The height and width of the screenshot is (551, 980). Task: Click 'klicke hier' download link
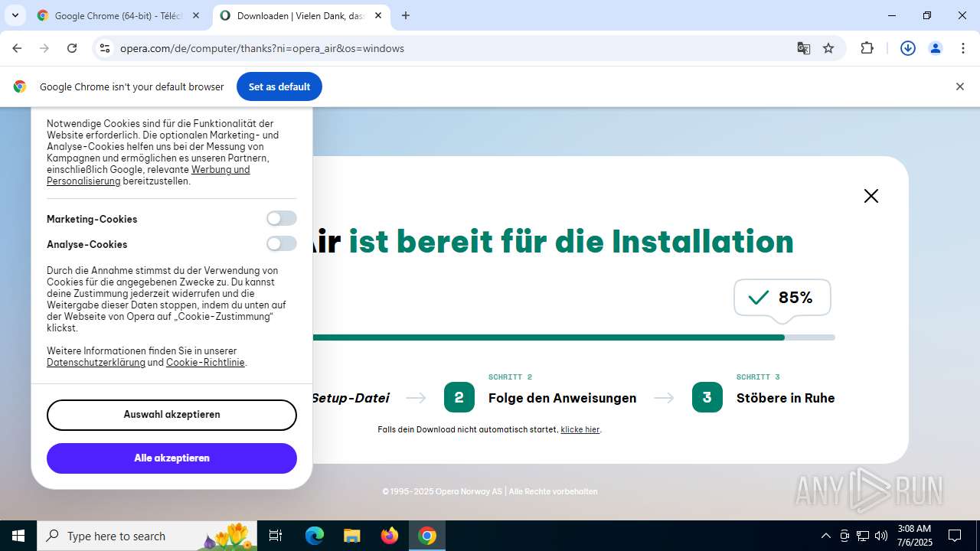(x=580, y=430)
